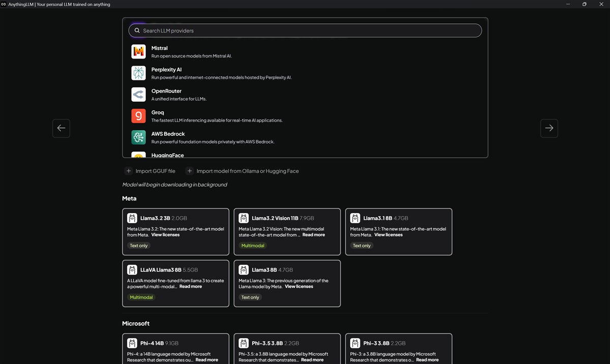Expand Read more on Phi-4 14B description
610x364 pixels.
tap(206, 360)
